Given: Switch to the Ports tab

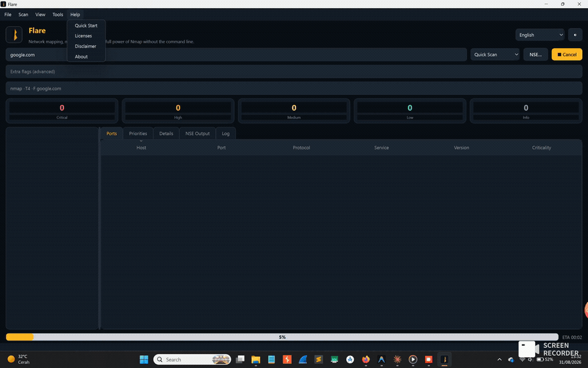Looking at the screenshot, I should [112, 134].
